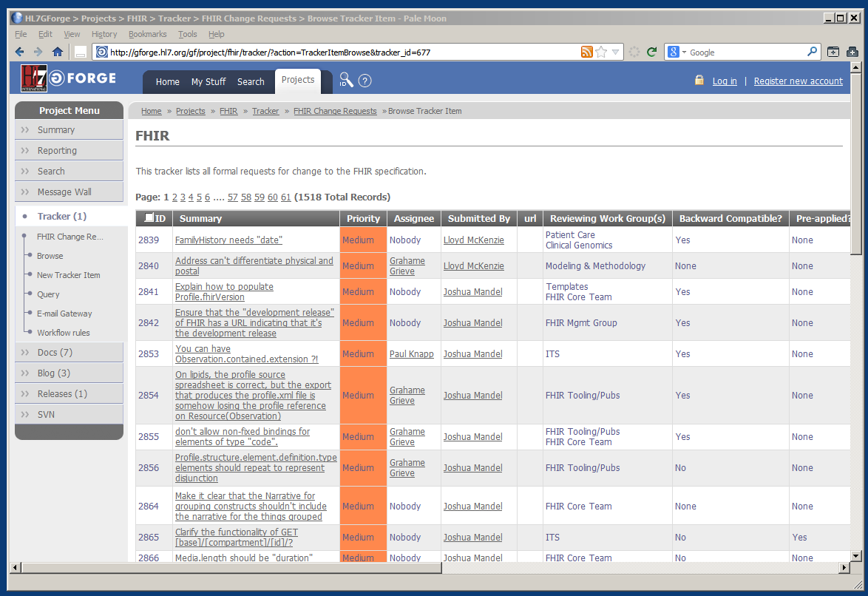Expand Message Wall in Project Menu

point(69,192)
